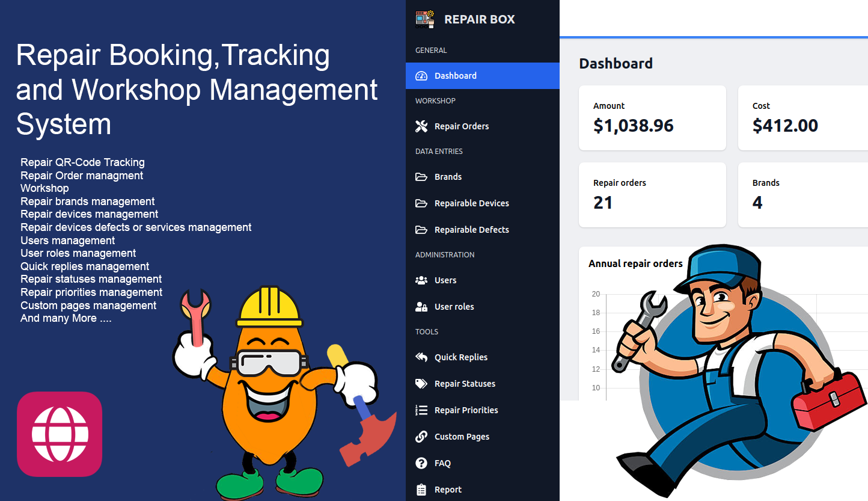Click the pink globe app icon
The image size is (868, 501).
pos(60,434)
